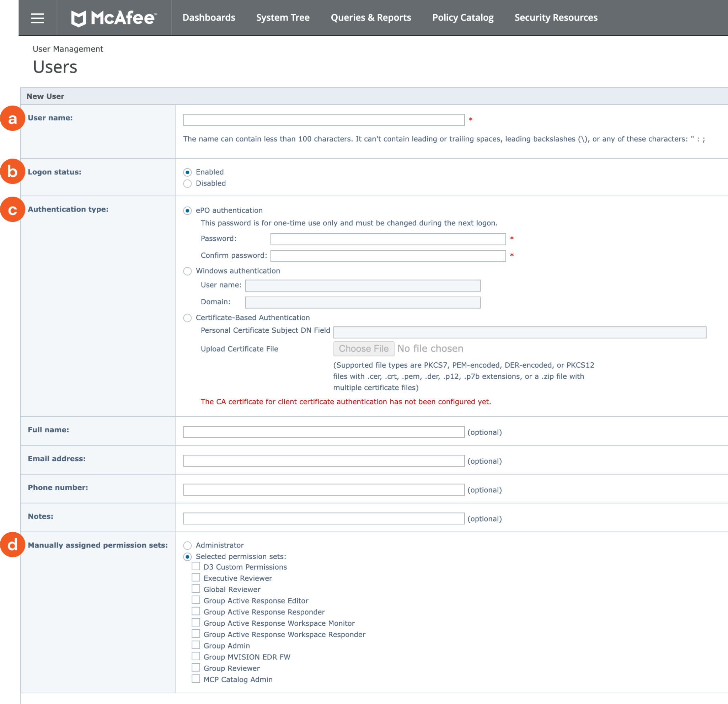Open the hamburger main menu icon
728x704 pixels.
coord(38,18)
